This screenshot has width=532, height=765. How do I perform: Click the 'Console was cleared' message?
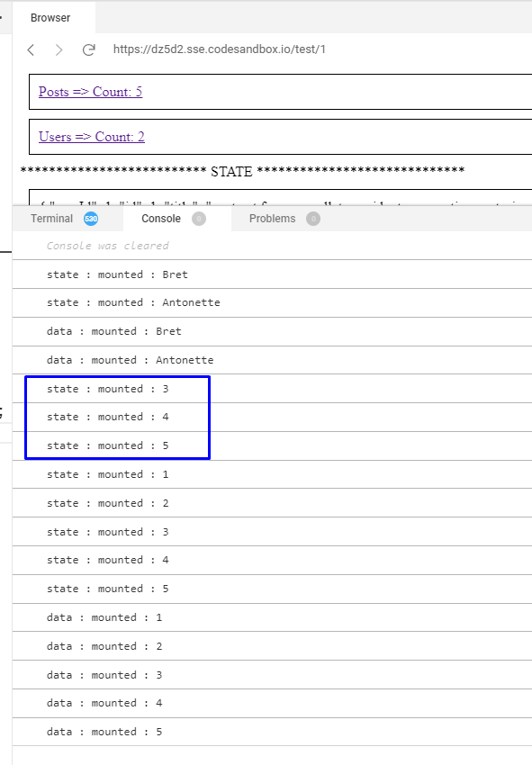pos(107,246)
